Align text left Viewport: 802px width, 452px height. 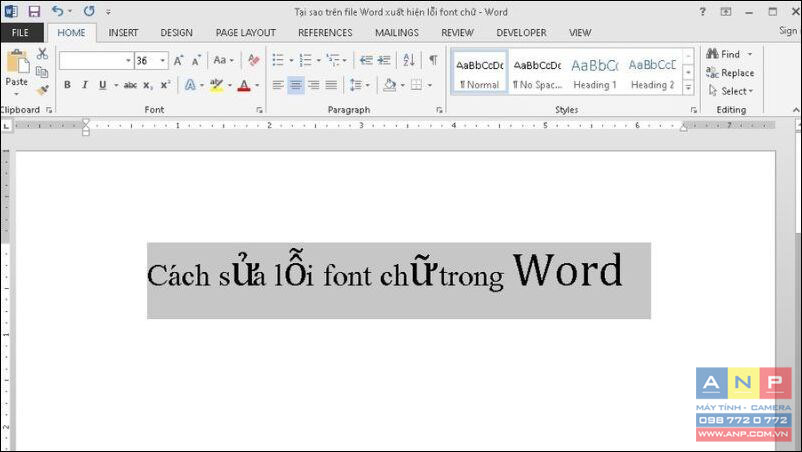coord(278,85)
